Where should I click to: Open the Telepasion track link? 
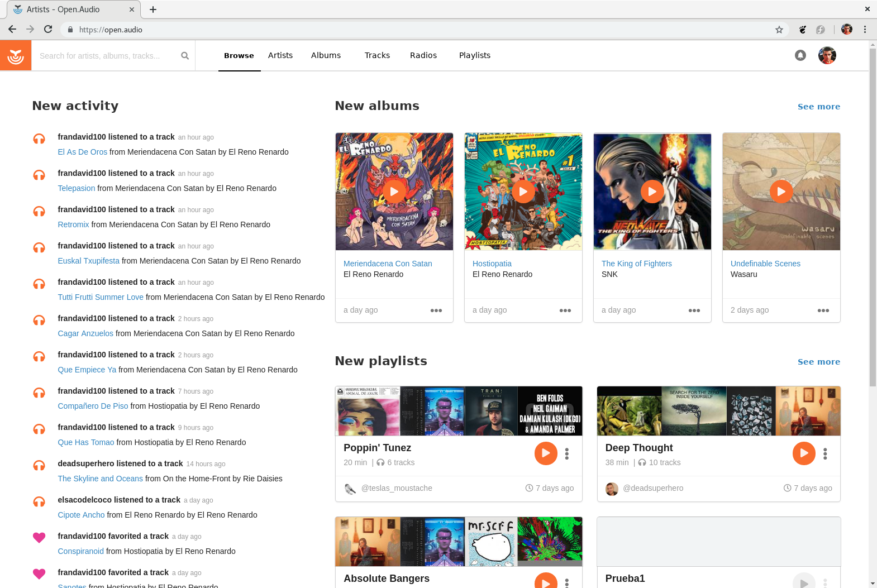pos(77,188)
